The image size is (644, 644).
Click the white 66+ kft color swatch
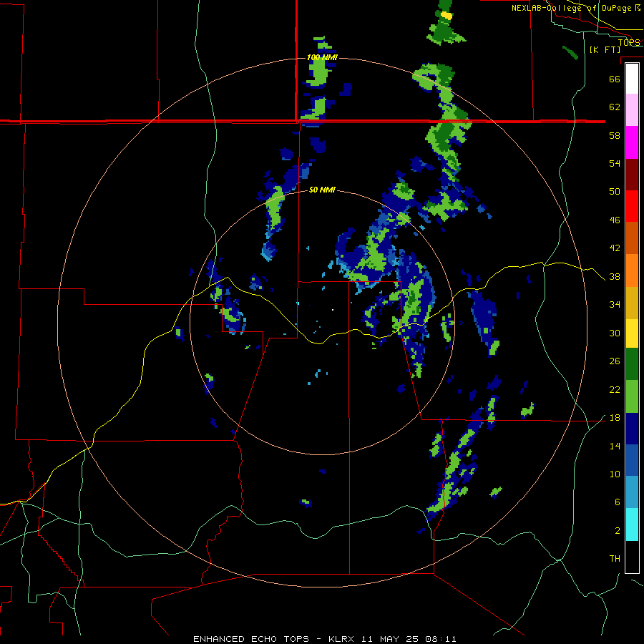[632, 79]
